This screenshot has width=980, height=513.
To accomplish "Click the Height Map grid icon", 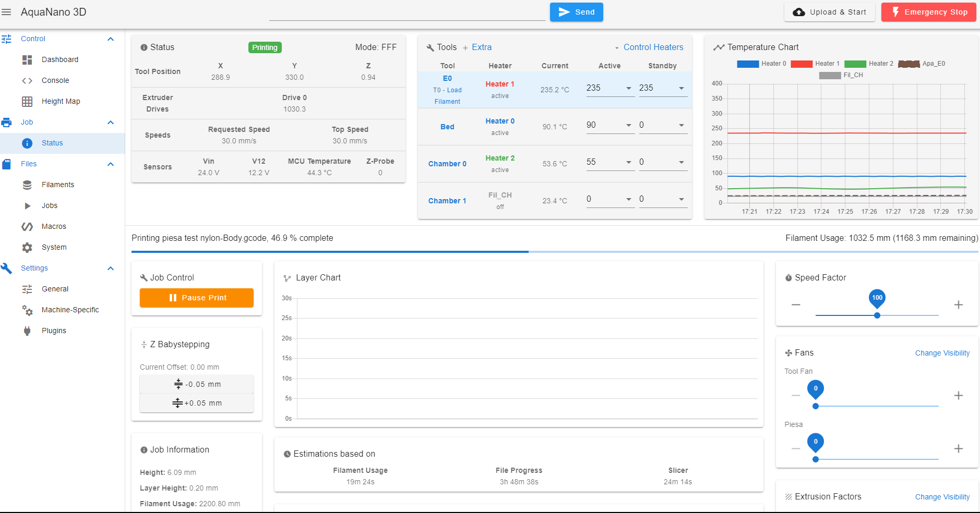I will click(x=27, y=102).
